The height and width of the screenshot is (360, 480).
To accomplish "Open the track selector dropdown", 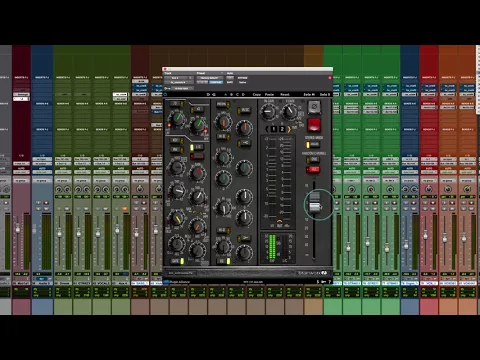I will pyautogui.click(x=178, y=78).
